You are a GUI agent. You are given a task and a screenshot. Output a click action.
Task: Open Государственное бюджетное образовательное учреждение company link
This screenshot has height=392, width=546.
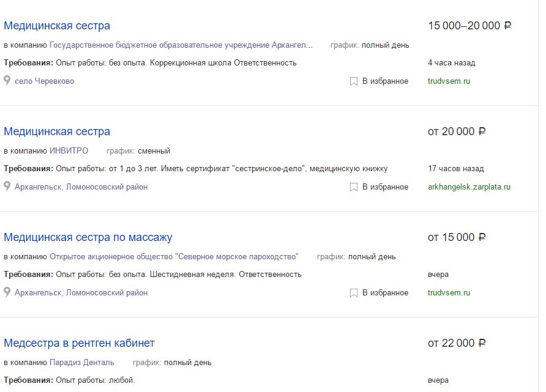(181, 45)
